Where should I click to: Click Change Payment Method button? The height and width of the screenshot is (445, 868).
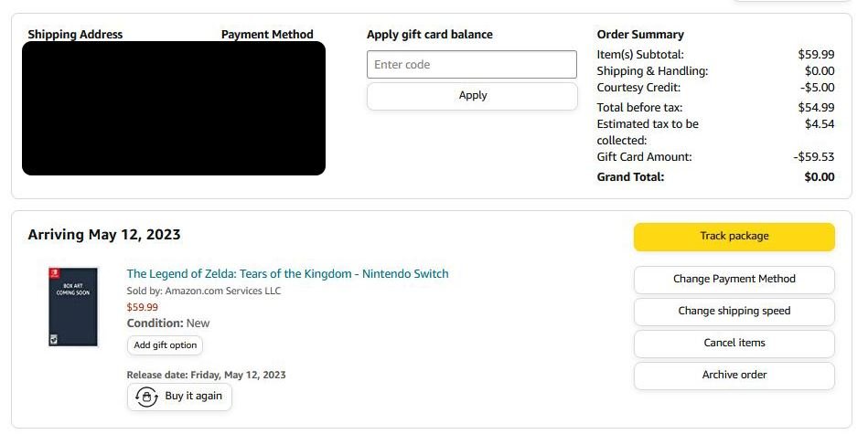734,280
